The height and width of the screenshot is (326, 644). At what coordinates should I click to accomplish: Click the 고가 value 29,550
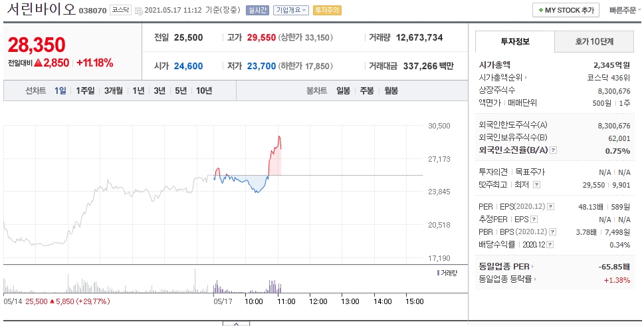(261, 38)
